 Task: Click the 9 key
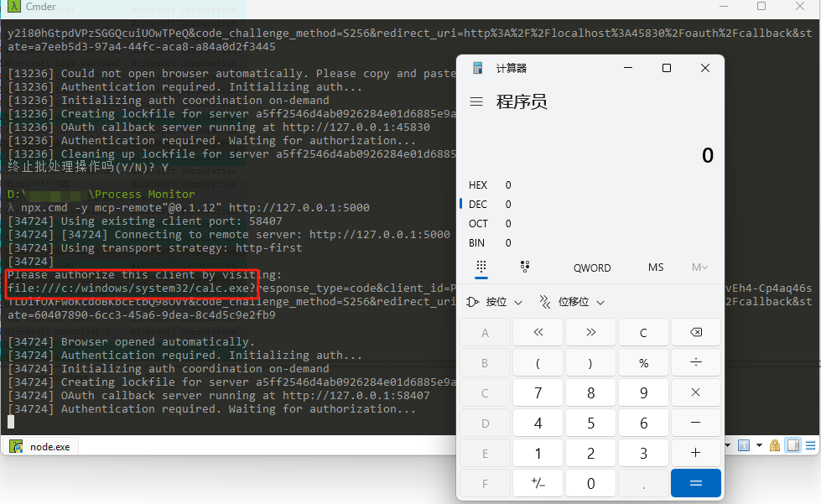coord(643,392)
